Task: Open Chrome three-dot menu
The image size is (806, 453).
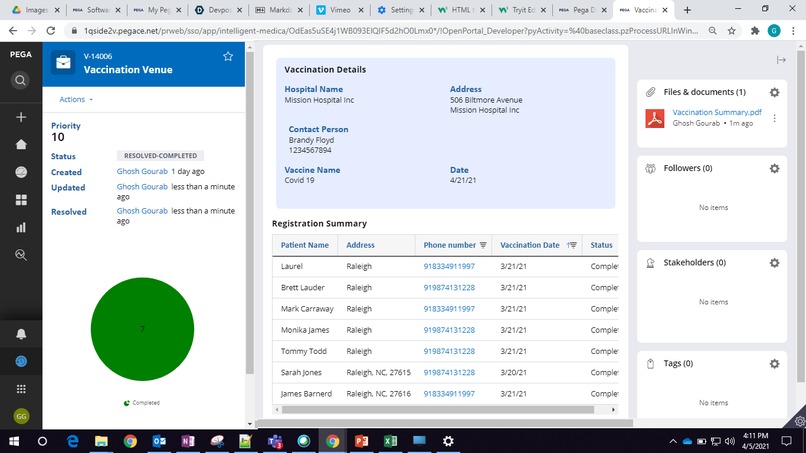Action: (x=793, y=31)
